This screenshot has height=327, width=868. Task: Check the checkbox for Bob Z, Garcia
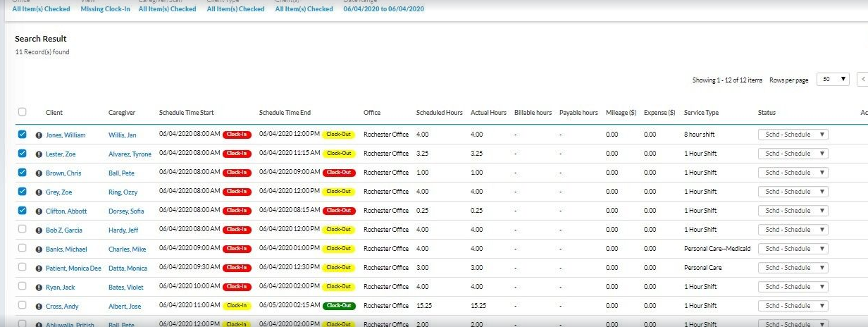[22, 229]
